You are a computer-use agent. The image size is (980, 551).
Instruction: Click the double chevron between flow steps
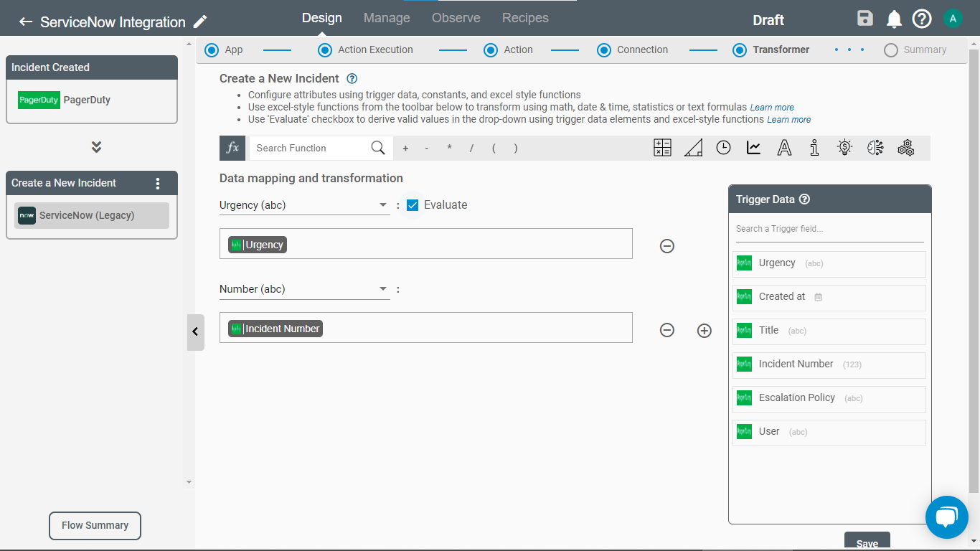click(x=96, y=147)
